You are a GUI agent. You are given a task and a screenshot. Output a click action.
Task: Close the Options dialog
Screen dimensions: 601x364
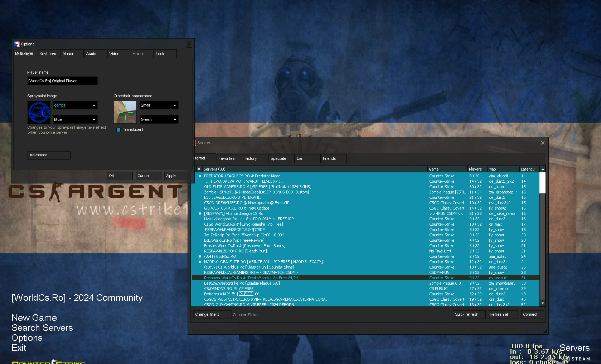[189, 44]
